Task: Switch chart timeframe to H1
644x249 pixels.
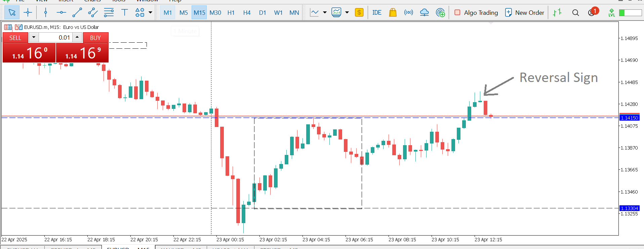Action: (231, 13)
